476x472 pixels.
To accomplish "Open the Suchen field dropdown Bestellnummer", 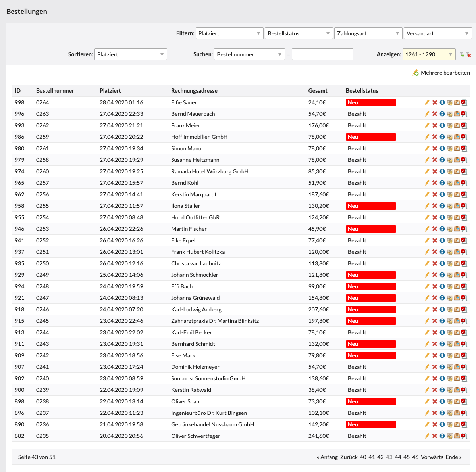I will (249, 54).
